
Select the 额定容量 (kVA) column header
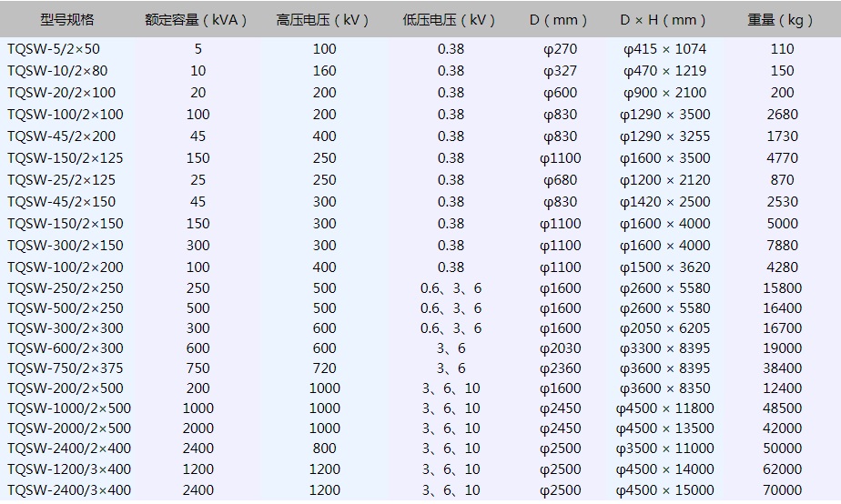196,20
